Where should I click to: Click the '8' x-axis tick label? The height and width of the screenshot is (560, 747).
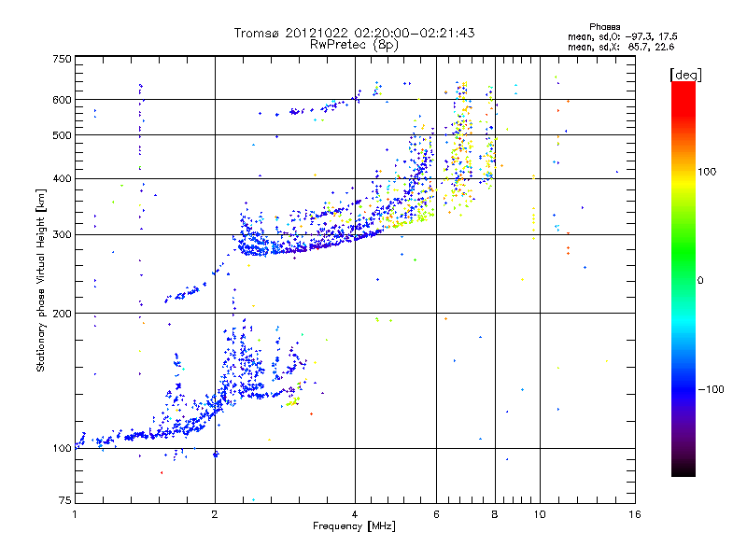click(495, 514)
